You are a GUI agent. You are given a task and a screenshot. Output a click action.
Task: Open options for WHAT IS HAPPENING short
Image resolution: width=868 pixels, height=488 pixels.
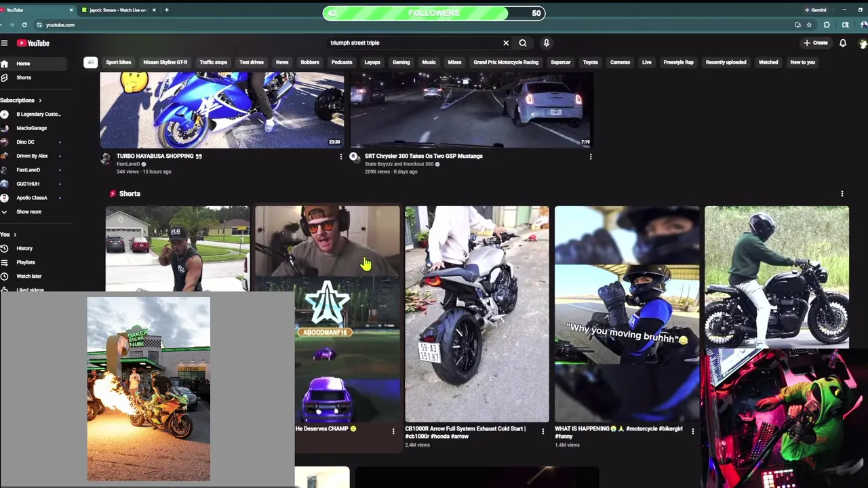(x=693, y=431)
